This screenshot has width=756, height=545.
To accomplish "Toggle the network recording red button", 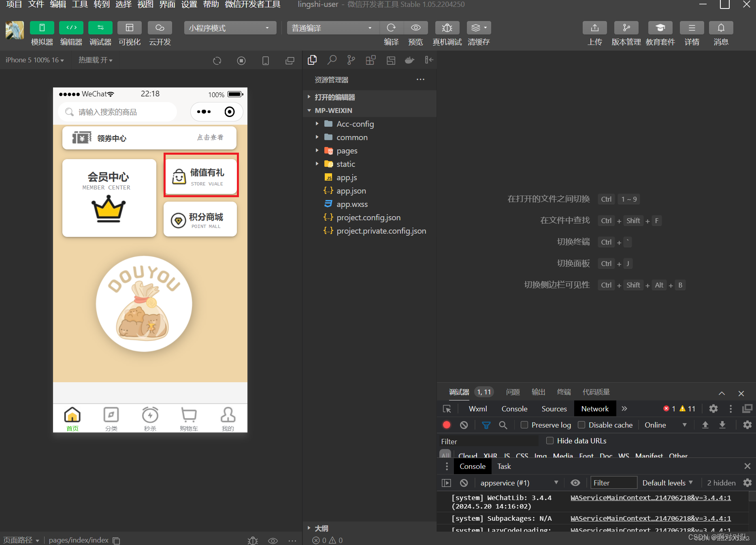I will point(447,425).
